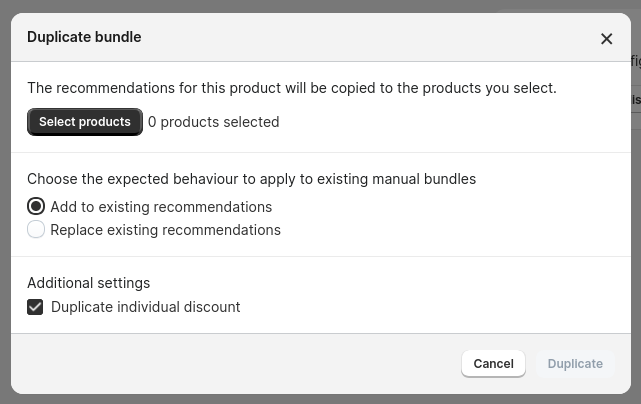Click the greyed-out Duplicate button
Viewport: 641px width, 404px height.
[575, 364]
